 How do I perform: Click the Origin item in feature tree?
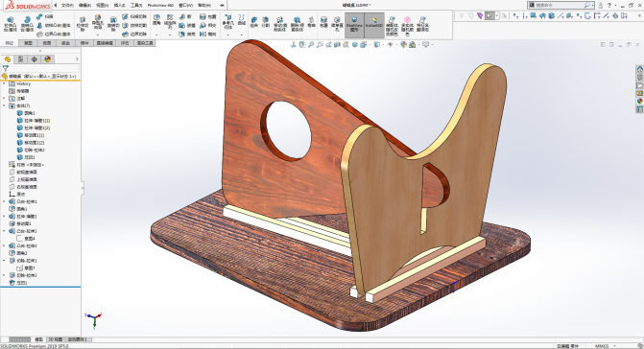click(x=21, y=195)
